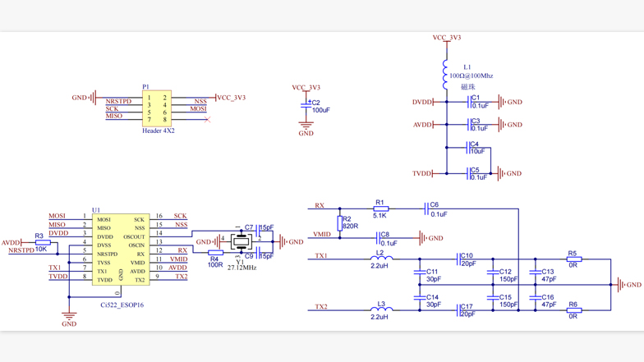This screenshot has height=362, width=644.
Task: Select the L3 2.2uH inductor symbol
Action: tap(380, 309)
